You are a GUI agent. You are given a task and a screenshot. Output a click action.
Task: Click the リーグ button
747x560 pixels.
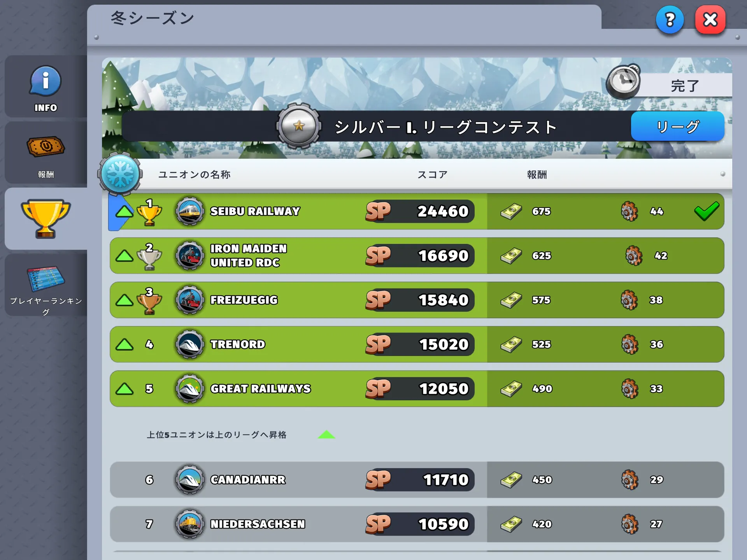pos(678,126)
